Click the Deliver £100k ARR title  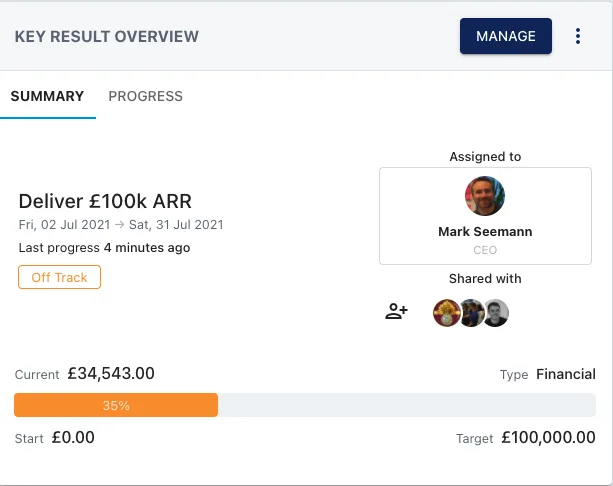[105, 201]
